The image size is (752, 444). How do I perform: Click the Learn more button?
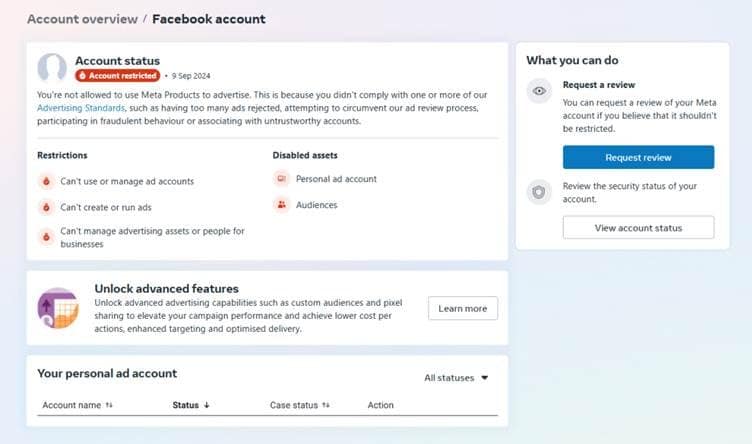pos(462,308)
